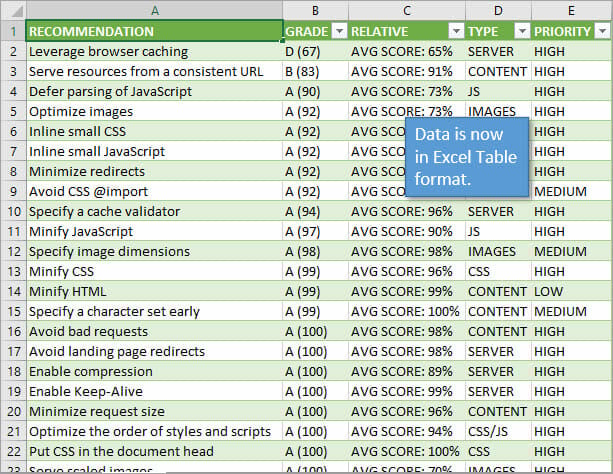
Task: Select column D header
Action: pos(498,10)
